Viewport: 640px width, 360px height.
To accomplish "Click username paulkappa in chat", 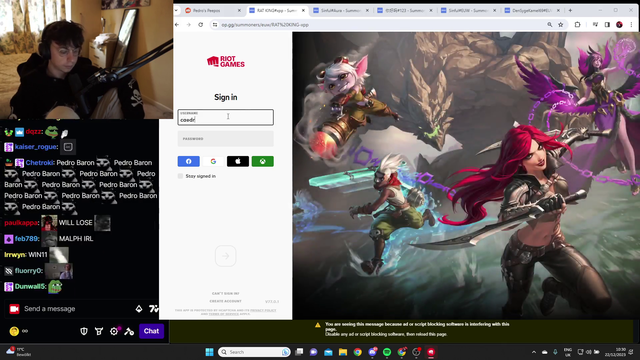I will click(x=21, y=223).
